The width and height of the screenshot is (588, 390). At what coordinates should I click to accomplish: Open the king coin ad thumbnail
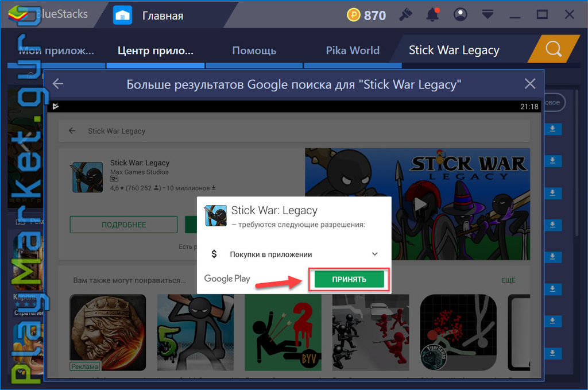[x=108, y=333]
